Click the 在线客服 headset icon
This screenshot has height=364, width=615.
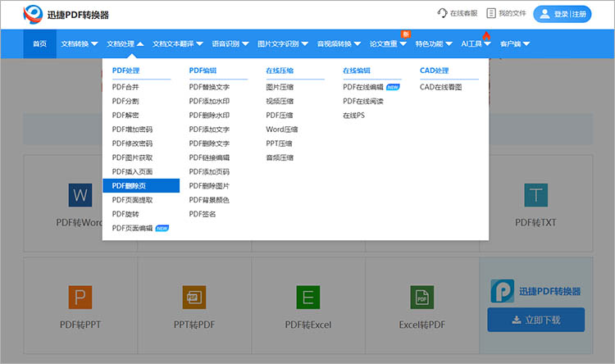[x=442, y=13]
